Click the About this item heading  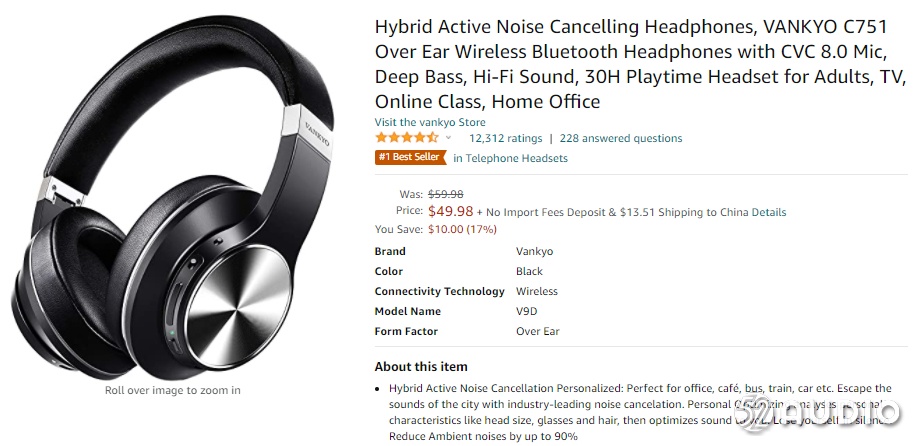pyautogui.click(x=421, y=367)
